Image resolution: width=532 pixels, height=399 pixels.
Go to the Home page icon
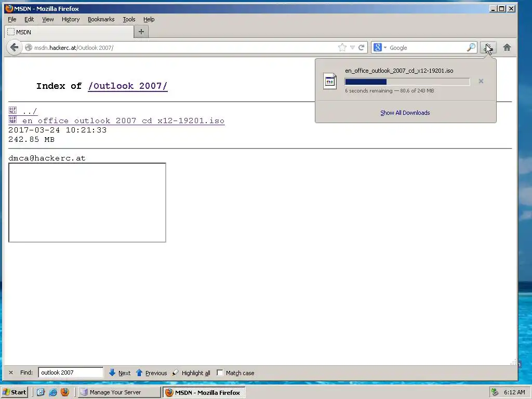[x=507, y=48]
